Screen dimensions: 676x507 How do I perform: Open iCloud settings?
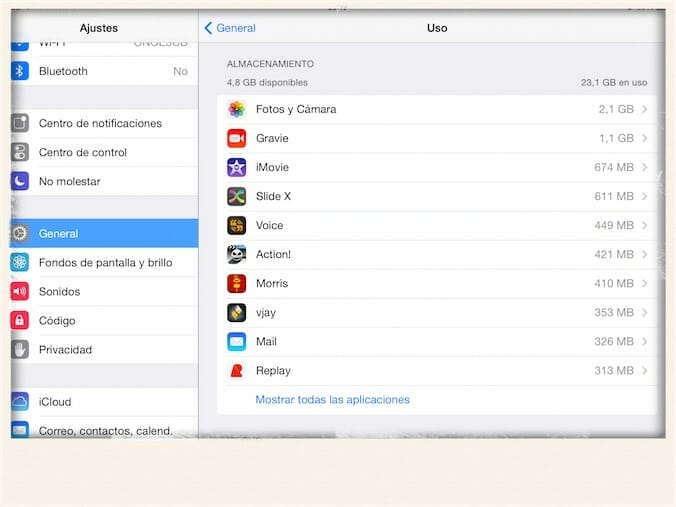pos(104,401)
